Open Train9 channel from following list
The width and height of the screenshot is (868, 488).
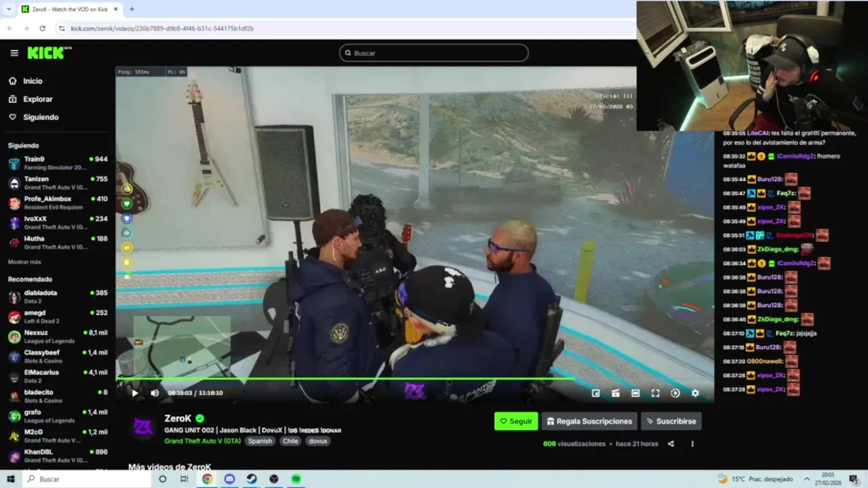[x=58, y=163]
